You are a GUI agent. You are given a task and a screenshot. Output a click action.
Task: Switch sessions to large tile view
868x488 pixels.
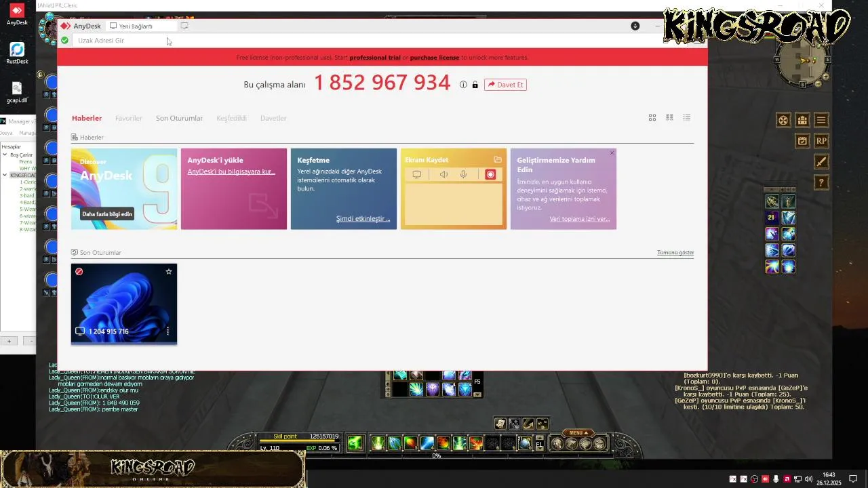[652, 117]
